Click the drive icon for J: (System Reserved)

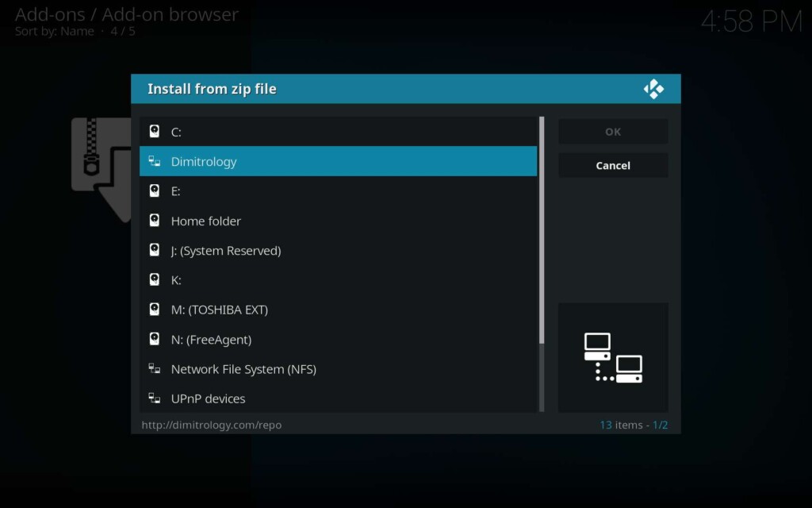coord(155,250)
